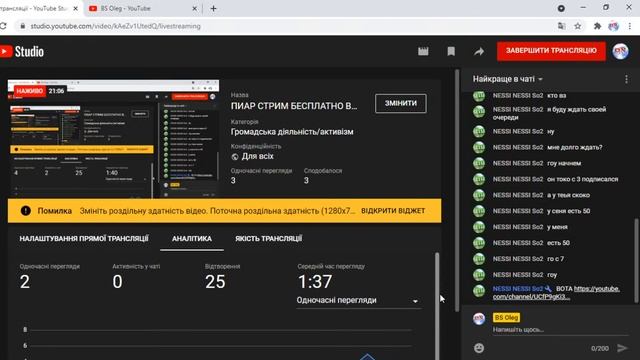Bookmark this page with star icon
The image size is (640, 360).
point(578,26)
